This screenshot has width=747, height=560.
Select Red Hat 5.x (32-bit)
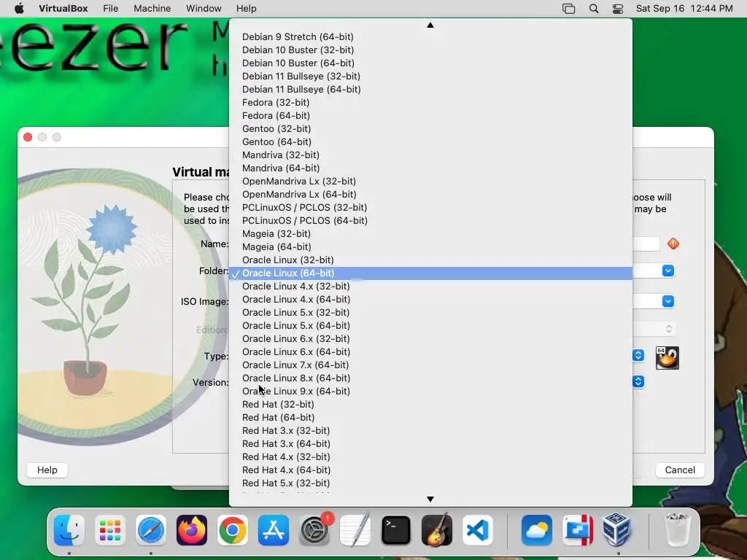pyautogui.click(x=430, y=483)
